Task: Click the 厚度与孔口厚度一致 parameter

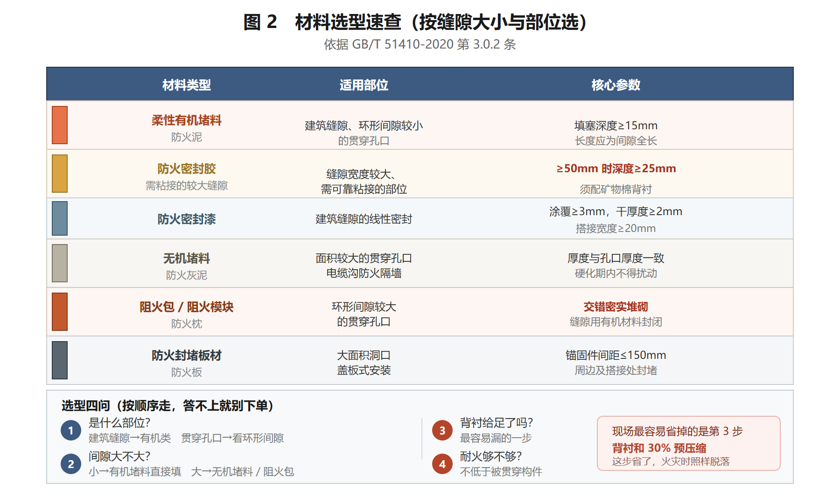Action: pyautogui.click(x=616, y=258)
